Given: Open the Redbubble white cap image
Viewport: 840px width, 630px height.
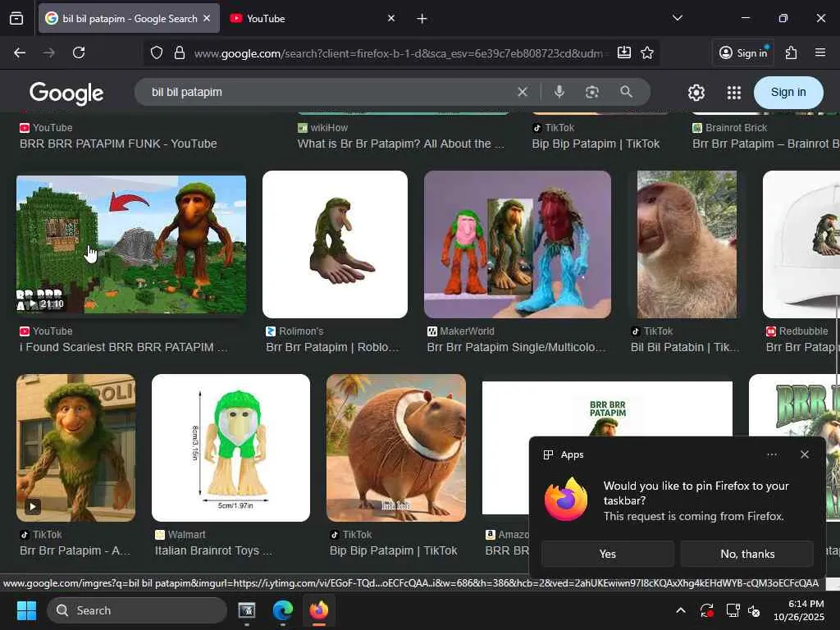Looking at the screenshot, I should point(801,244).
